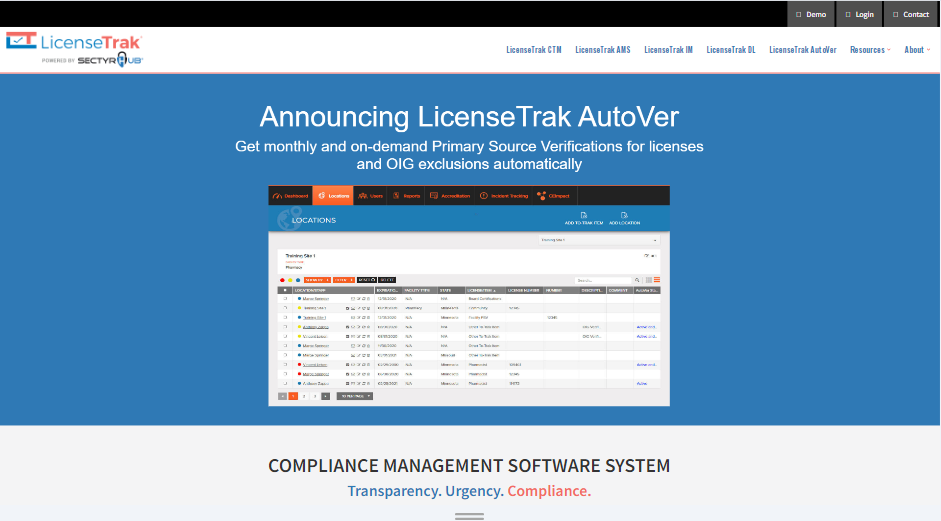Click the Search field in locations table
941x521 pixels.
coord(603,280)
